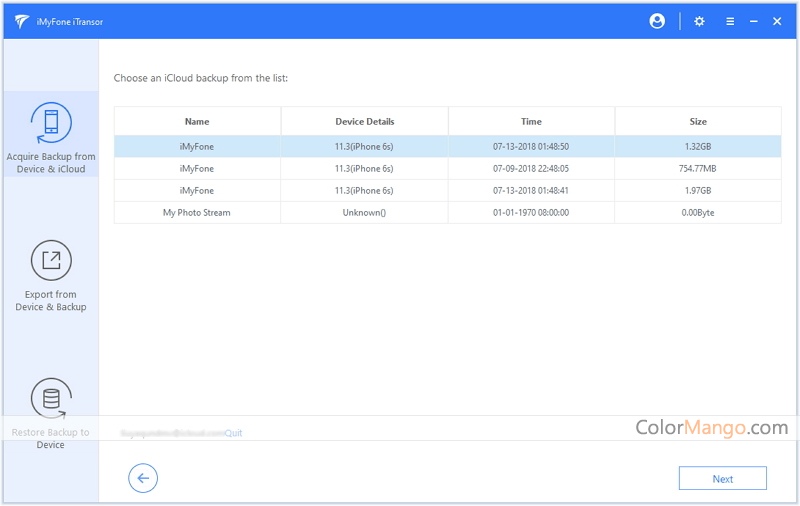This screenshot has width=800, height=506.
Task: Open the hamburger menu in title bar
Action: pos(730,21)
